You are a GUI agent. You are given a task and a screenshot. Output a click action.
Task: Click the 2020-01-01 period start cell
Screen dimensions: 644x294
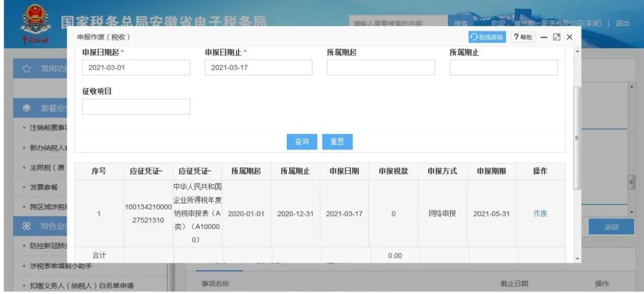point(246,213)
